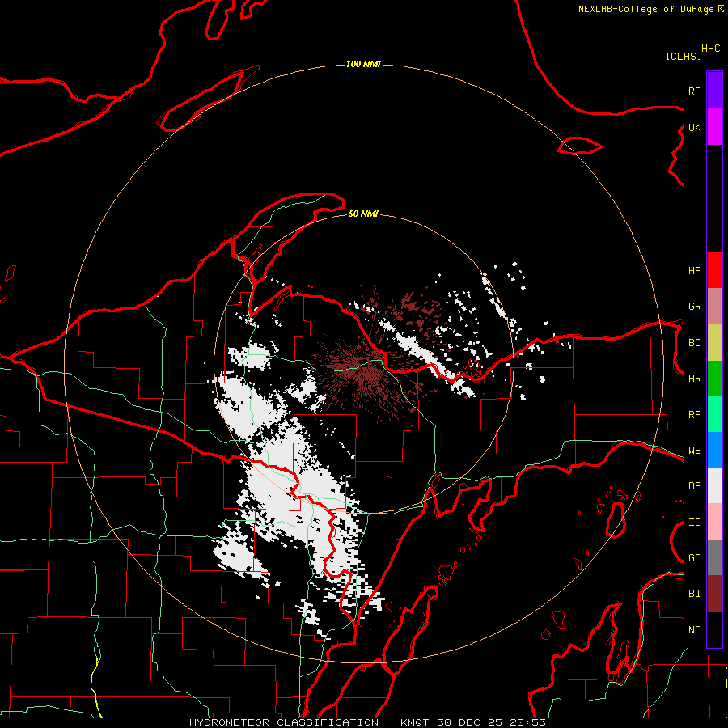The height and width of the screenshot is (728, 728).
Task: Click the BD yellow legend swatch
Action: pyautogui.click(x=714, y=343)
